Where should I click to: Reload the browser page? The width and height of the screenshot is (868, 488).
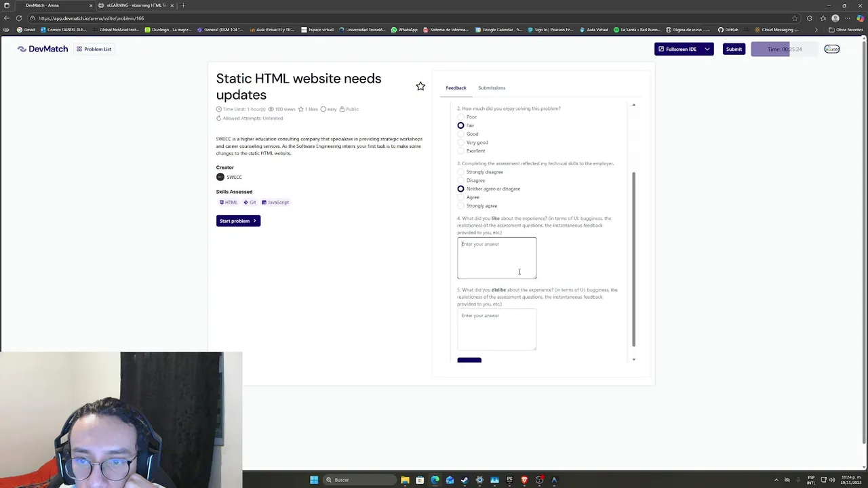click(18, 18)
